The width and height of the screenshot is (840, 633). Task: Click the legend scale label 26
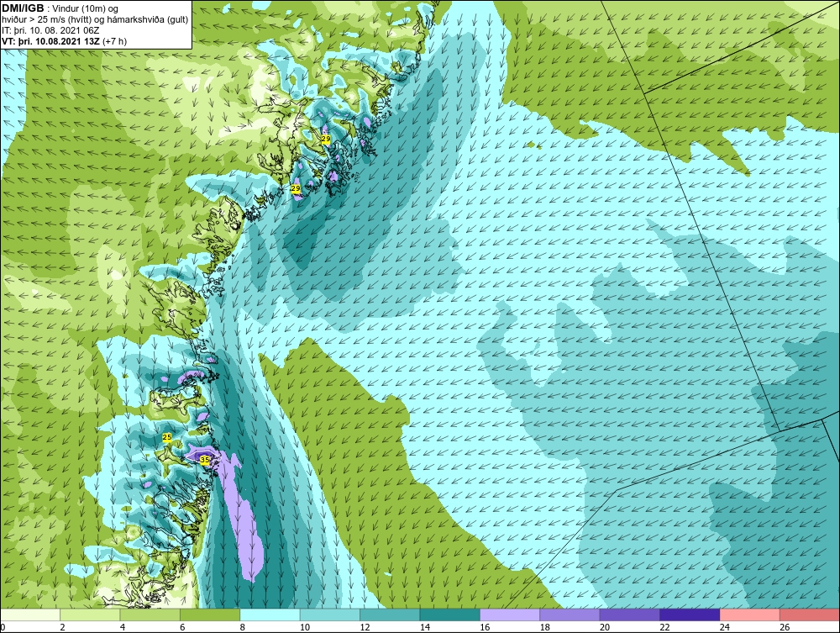[x=785, y=627]
